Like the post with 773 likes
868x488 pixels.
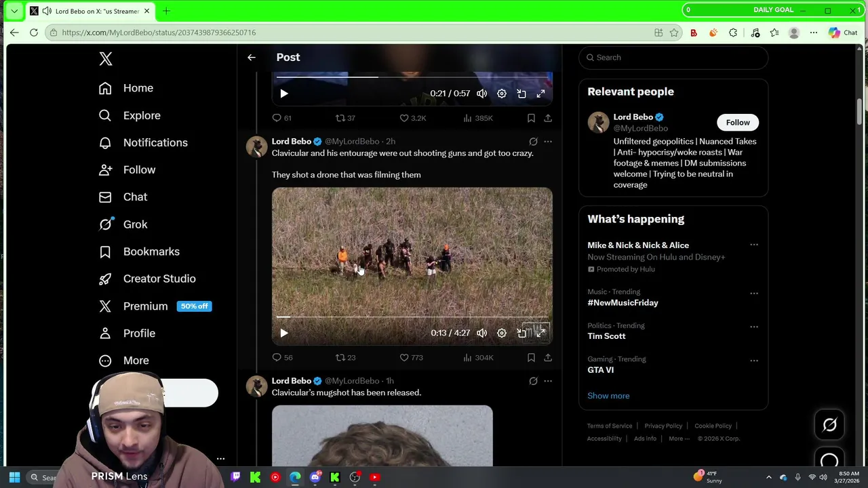411,357
